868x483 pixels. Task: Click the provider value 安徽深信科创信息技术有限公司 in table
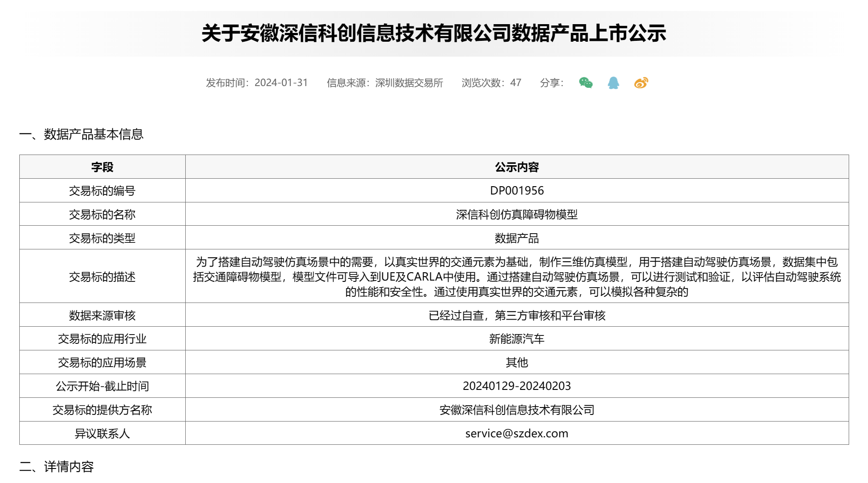tap(517, 410)
